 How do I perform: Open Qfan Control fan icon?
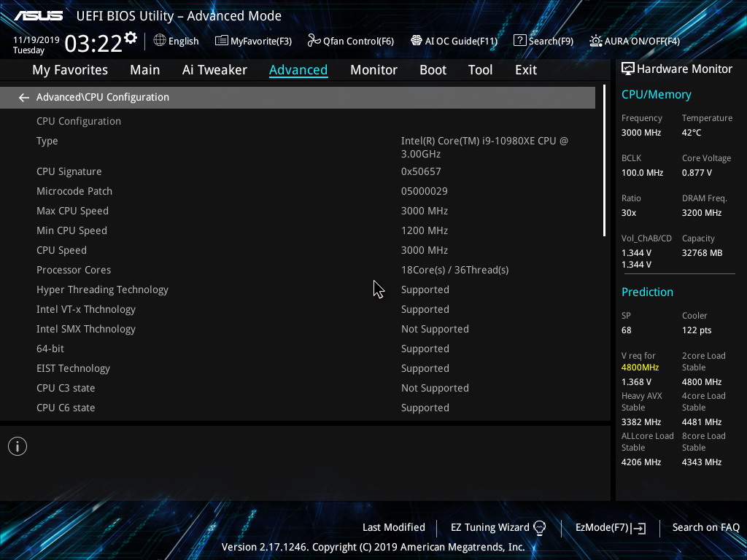pos(314,41)
